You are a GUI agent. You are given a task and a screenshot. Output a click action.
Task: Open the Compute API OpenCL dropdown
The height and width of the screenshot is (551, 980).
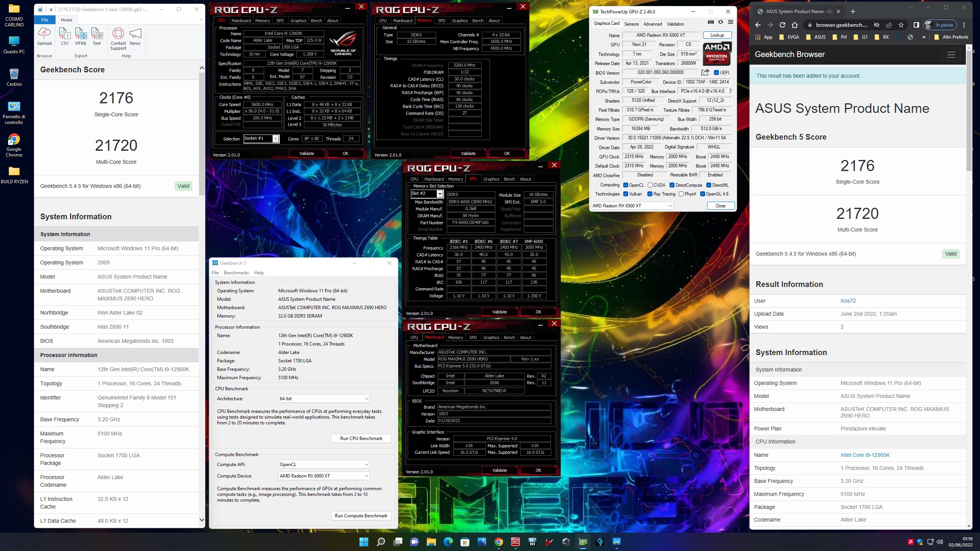click(324, 464)
